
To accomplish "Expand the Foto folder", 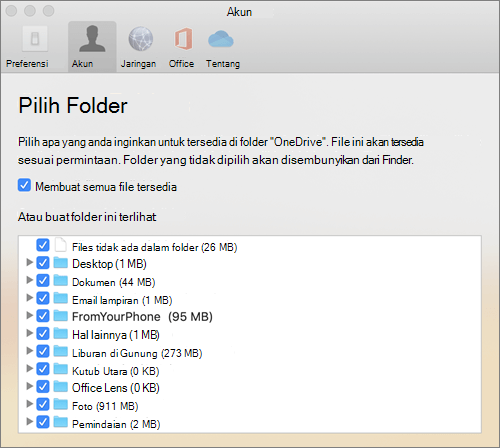I will point(30,404).
